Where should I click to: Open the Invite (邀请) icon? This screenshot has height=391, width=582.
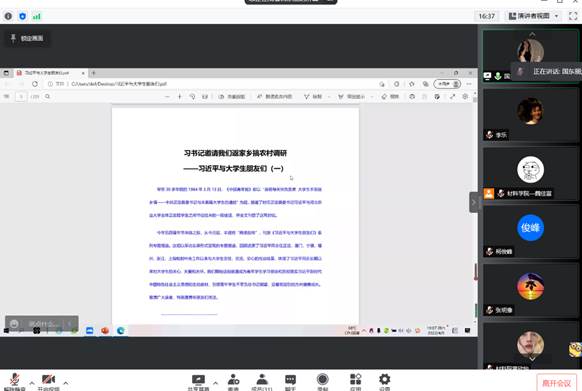click(x=233, y=382)
